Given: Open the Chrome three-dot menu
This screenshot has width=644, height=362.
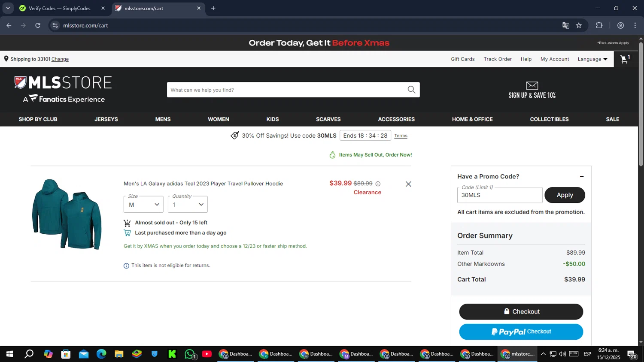Looking at the screenshot, I should (635, 25).
